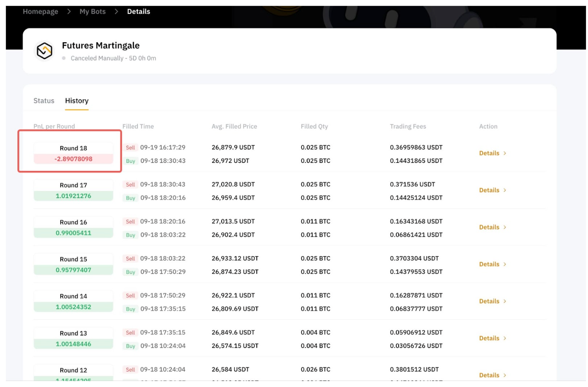Screen dimensions: 588x387
Task: Click chevron arrow next to Round 16 Details
Action: click(x=505, y=227)
